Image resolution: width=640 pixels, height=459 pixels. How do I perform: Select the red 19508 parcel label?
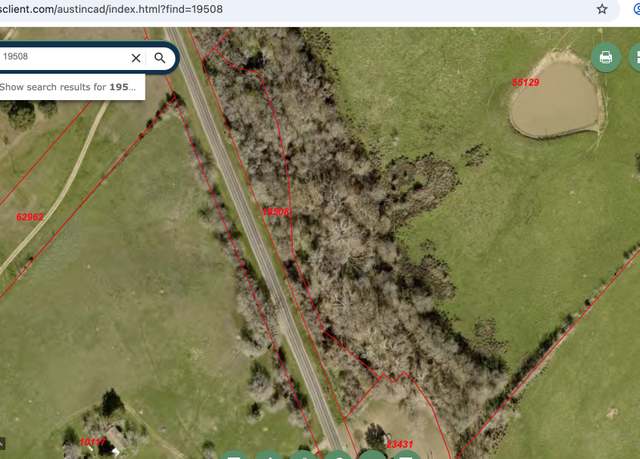click(276, 212)
